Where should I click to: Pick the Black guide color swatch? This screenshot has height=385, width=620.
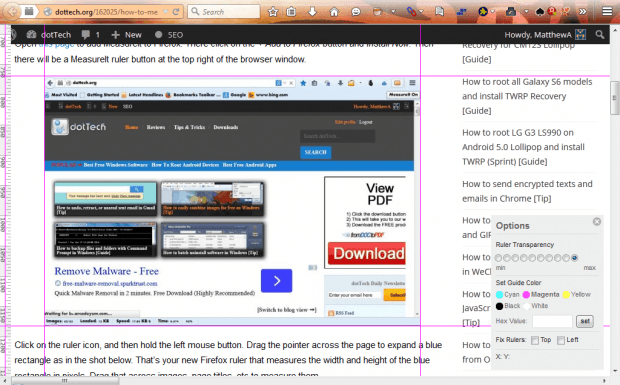pyautogui.click(x=499, y=306)
